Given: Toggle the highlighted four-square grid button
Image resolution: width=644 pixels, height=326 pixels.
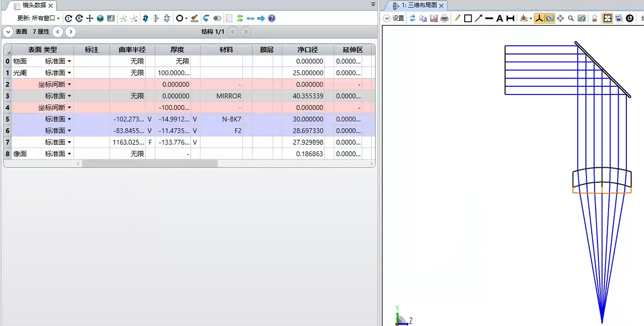Looking at the screenshot, I should coord(607,18).
